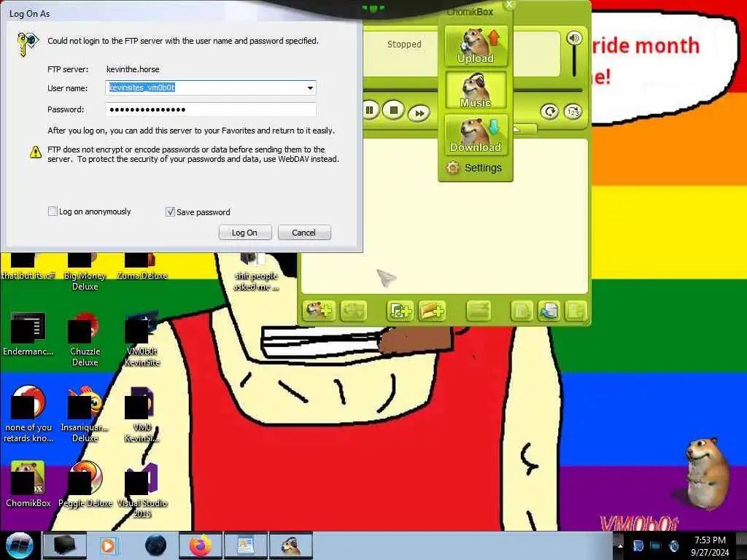Open ChomikBox Settings with the gear
The height and width of the screenshot is (560, 747).
point(474,168)
